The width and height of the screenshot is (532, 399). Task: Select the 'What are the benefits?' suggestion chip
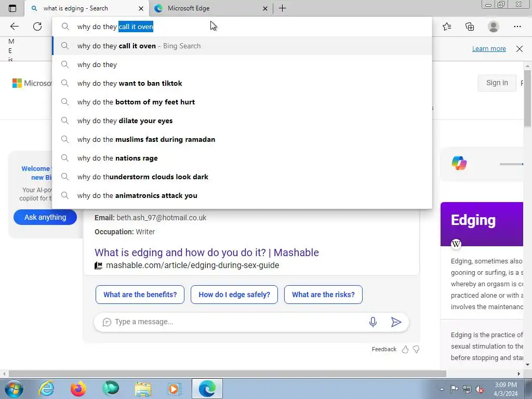click(140, 295)
